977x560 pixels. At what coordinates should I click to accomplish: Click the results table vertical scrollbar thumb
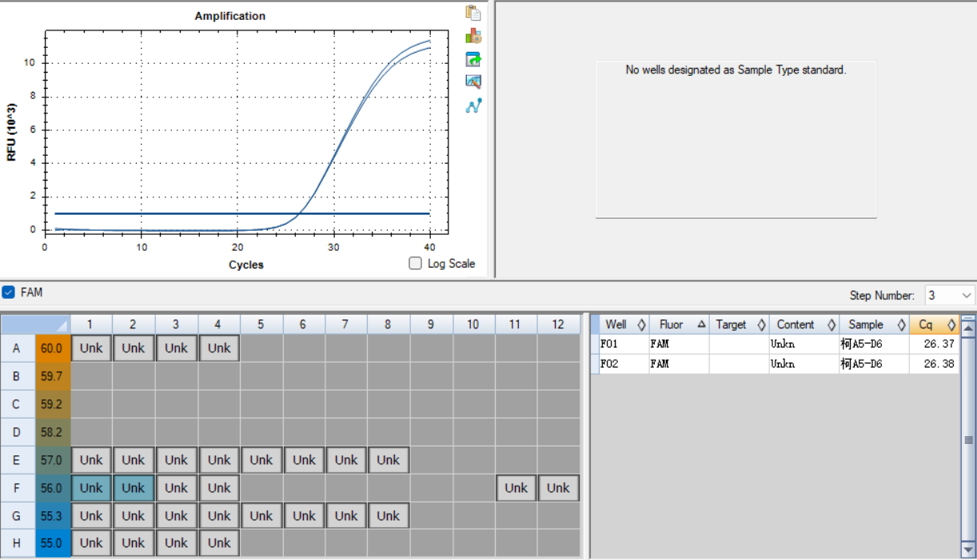[x=968, y=440]
